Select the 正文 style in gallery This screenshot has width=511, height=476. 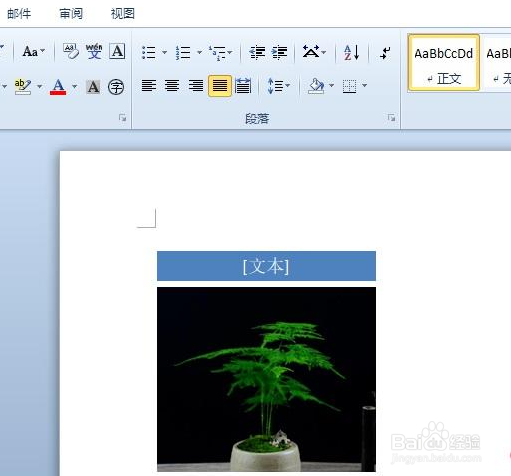[x=444, y=62]
